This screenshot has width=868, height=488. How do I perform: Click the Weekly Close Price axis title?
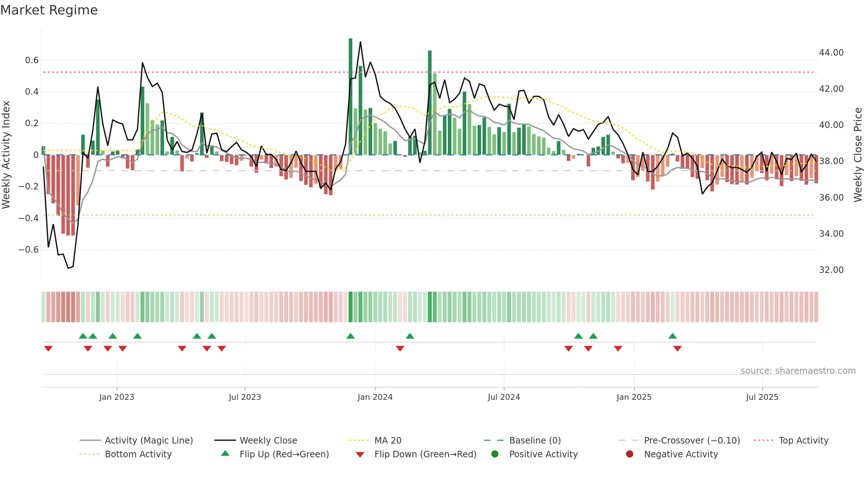pyautogui.click(x=858, y=155)
